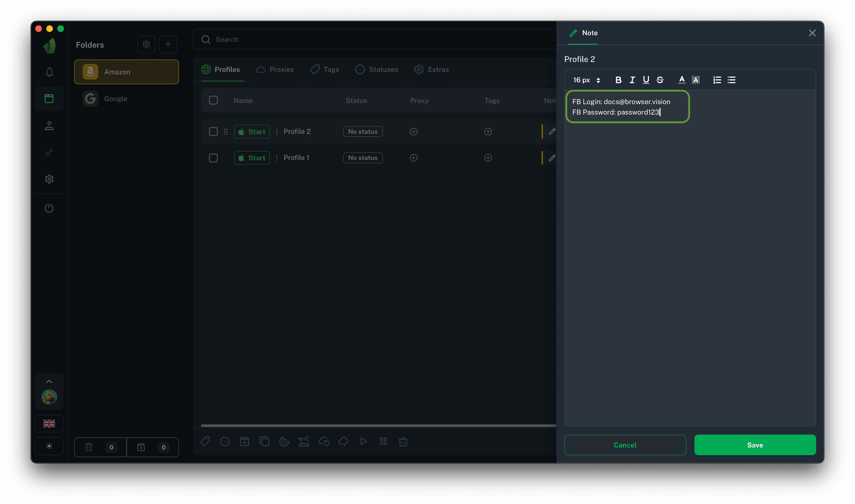Check the Profile 2 row checkbox
This screenshot has height=504, width=855.
tap(213, 131)
